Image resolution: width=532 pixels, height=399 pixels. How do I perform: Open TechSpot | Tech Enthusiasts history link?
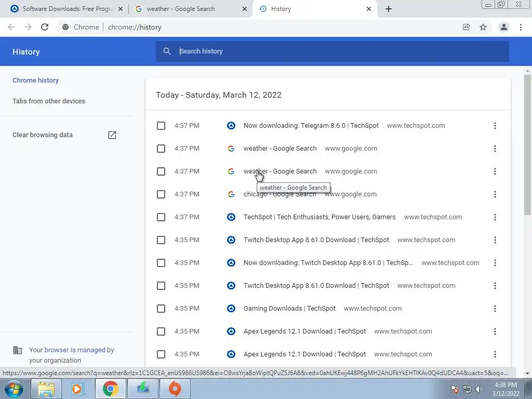(320, 217)
